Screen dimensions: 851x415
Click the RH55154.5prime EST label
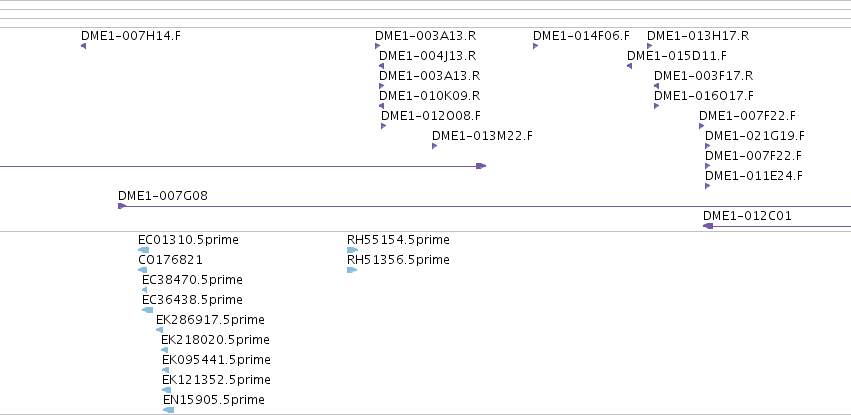pyautogui.click(x=398, y=240)
